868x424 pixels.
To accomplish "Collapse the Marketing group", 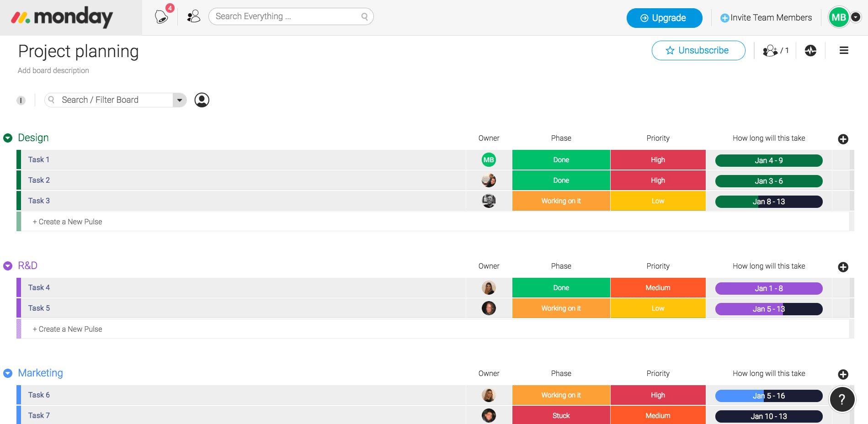I will pos(8,373).
